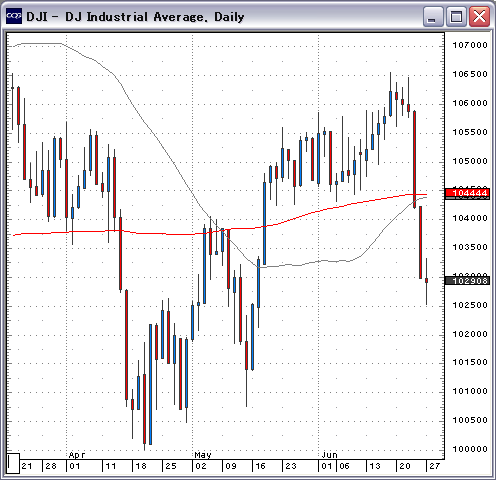Click the DJI chart title text
This screenshot has height=480, width=496.
(x=135, y=17)
